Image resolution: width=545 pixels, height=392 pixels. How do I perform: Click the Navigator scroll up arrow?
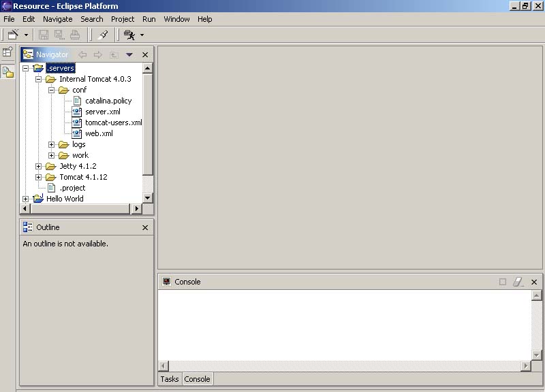click(x=147, y=68)
